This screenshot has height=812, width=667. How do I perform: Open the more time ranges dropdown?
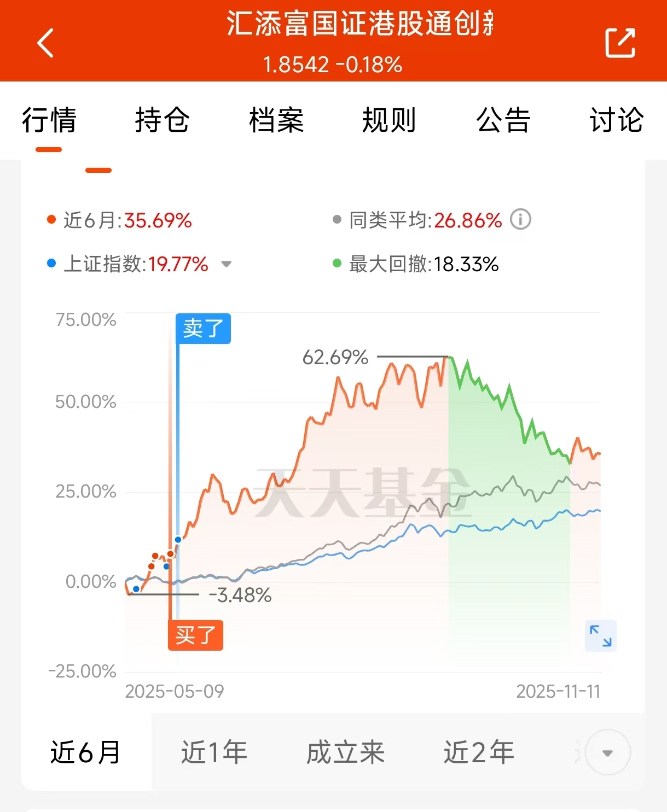point(607,753)
